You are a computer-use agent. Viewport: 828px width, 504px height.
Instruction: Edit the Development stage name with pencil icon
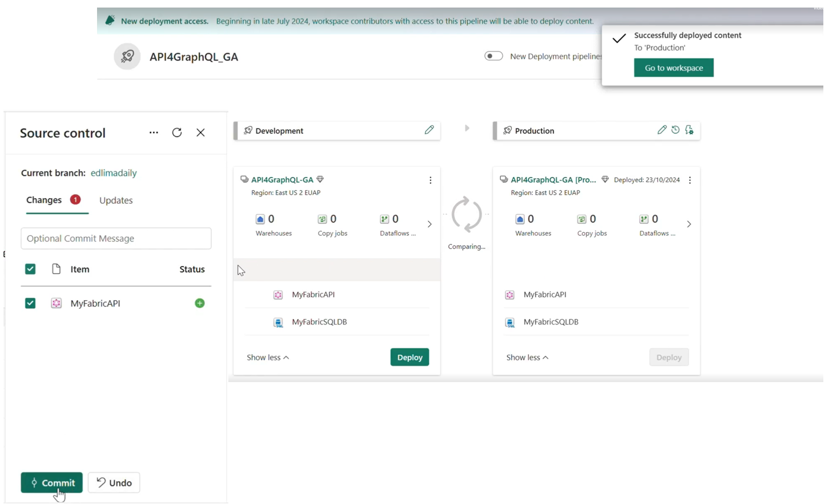point(429,129)
